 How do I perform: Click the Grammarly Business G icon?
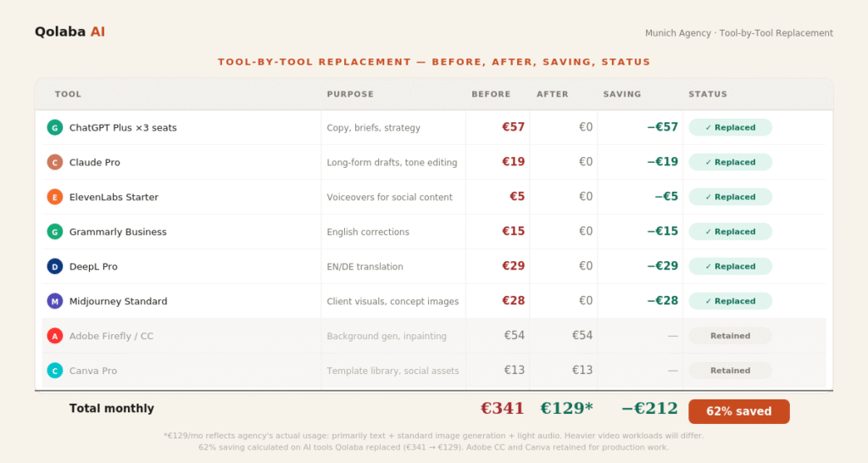click(x=55, y=231)
